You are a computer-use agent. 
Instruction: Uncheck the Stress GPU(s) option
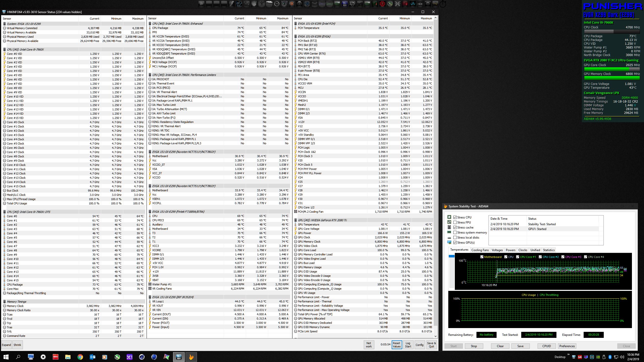coord(455,242)
